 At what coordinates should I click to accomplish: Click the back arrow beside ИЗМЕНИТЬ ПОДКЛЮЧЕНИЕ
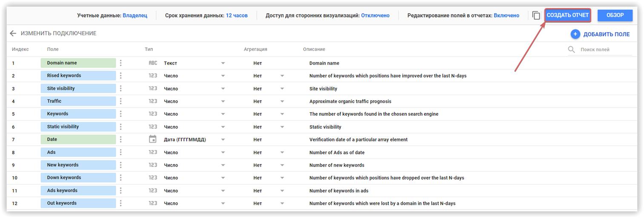click(13, 33)
